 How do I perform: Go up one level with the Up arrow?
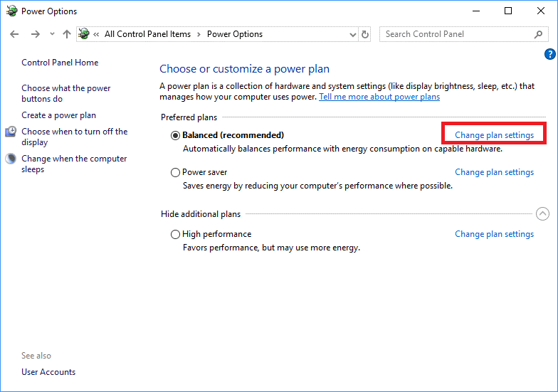click(x=67, y=34)
